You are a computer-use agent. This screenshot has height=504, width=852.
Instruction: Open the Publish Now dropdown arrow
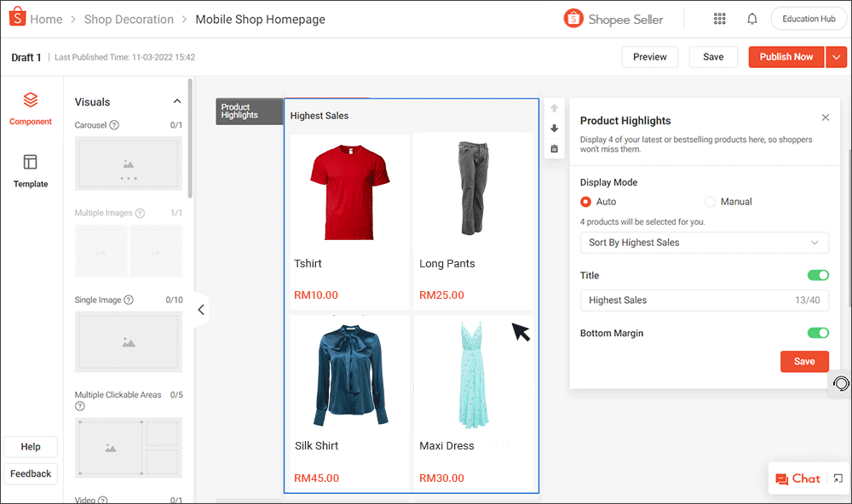(836, 56)
